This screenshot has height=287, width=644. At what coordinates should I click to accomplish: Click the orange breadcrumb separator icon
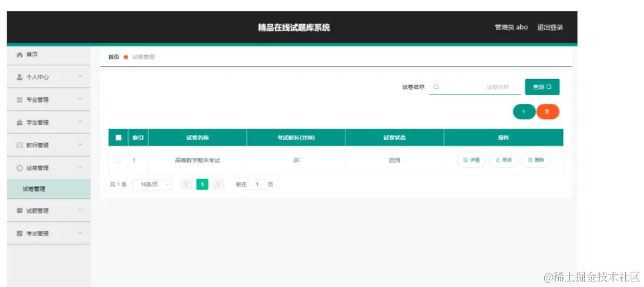click(x=126, y=57)
